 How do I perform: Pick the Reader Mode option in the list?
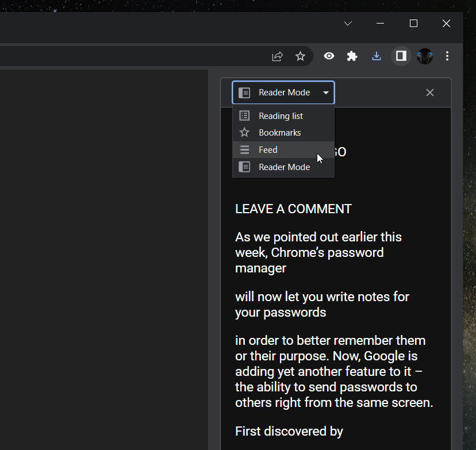pos(283,167)
